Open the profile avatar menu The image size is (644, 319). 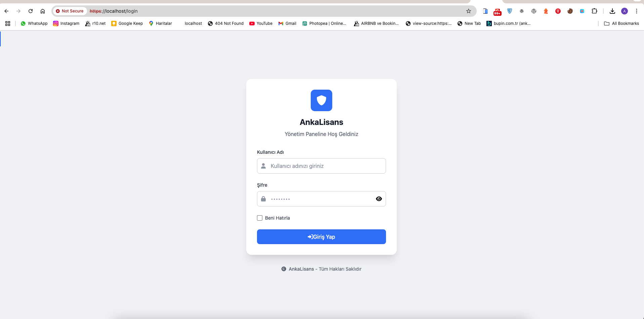point(624,11)
